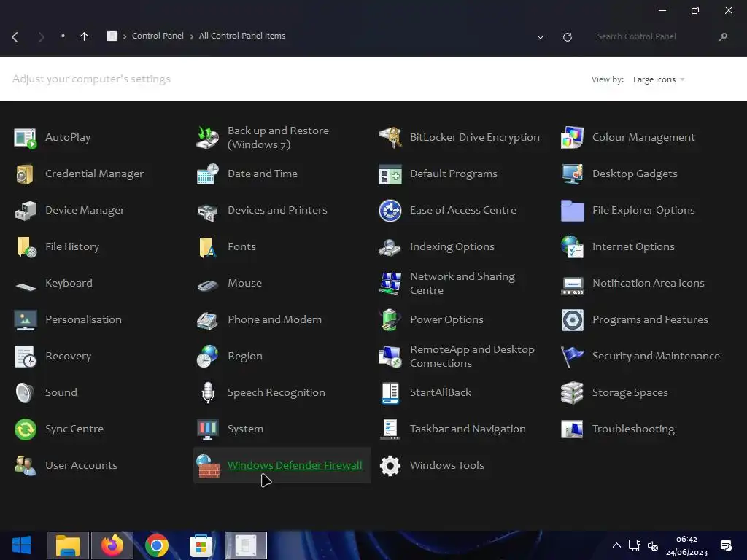
Task: Open Network and Sharing Centre icon
Action: pyautogui.click(x=390, y=284)
